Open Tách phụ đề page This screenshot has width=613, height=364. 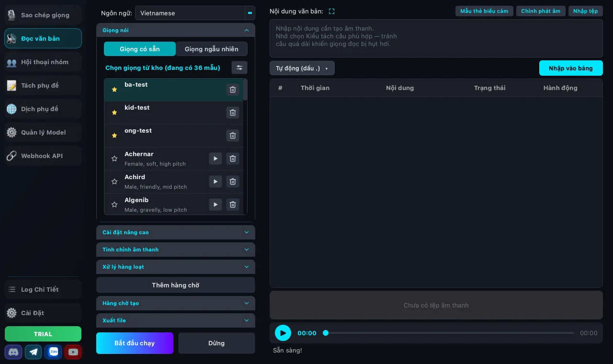[43, 85]
